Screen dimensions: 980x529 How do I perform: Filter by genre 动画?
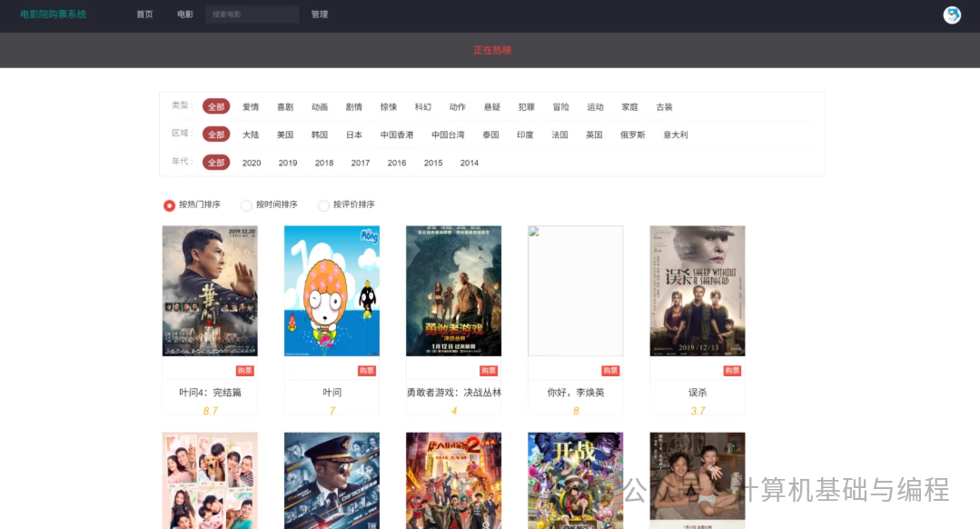(320, 107)
